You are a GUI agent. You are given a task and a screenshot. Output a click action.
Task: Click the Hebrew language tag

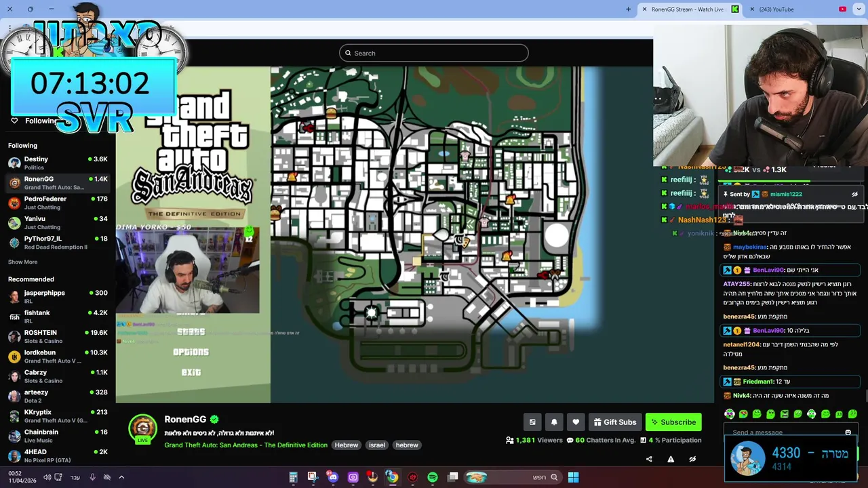tap(346, 445)
